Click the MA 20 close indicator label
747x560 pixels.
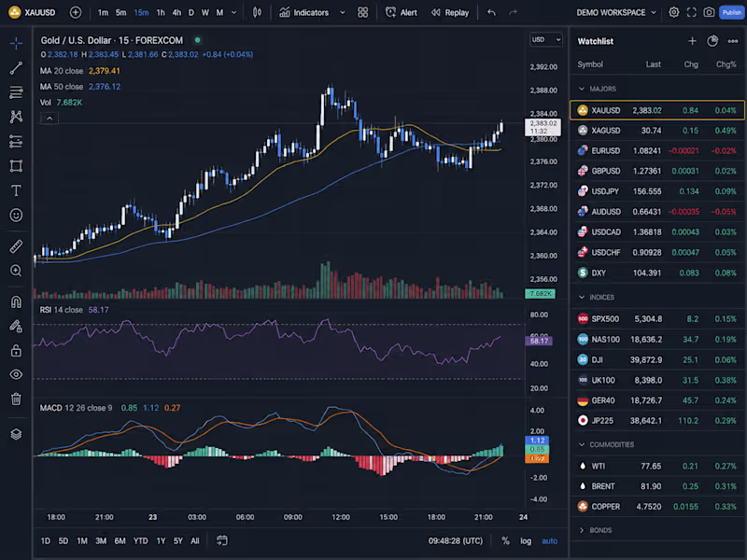tap(62, 71)
